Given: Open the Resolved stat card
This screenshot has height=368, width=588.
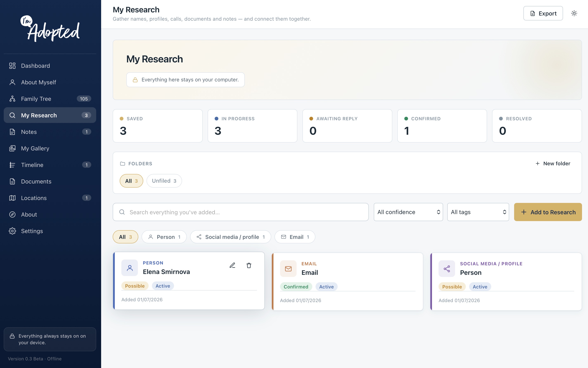Looking at the screenshot, I should point(537,126).
